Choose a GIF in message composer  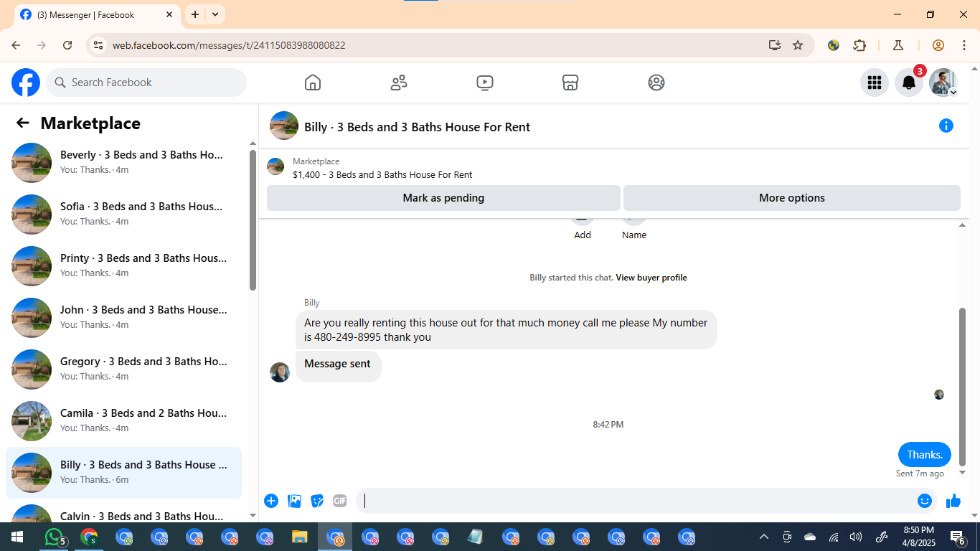tap(340, 501)
